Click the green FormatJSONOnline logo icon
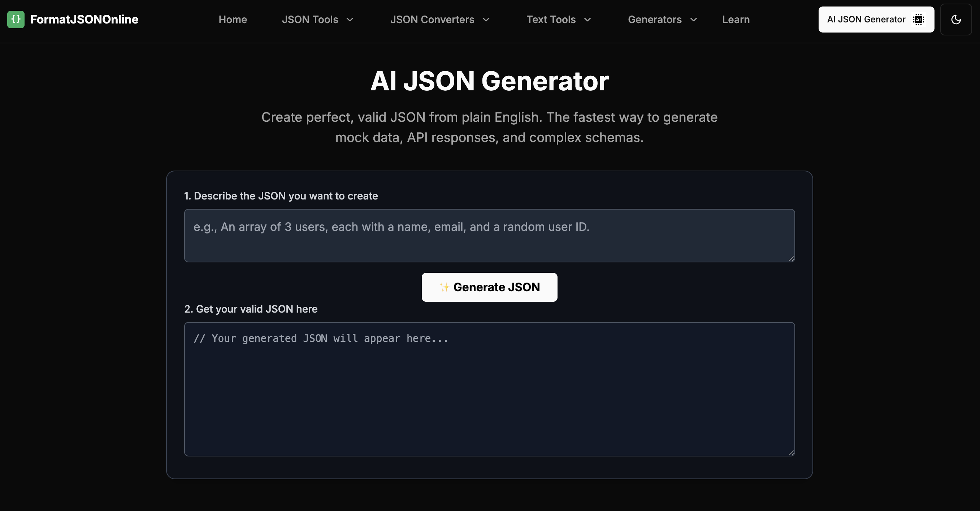980x511 pixels. point(16,19)
